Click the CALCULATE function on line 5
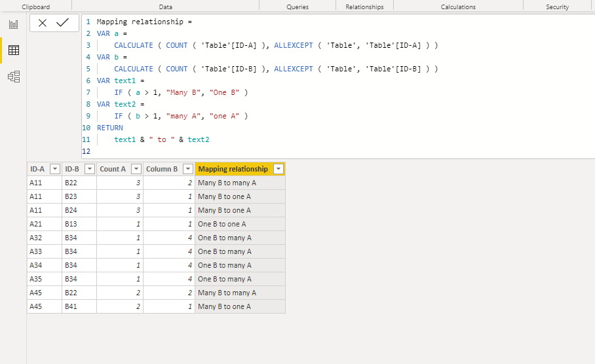The height and width of the screenshot is (364, 595). (x=134, y=69)
